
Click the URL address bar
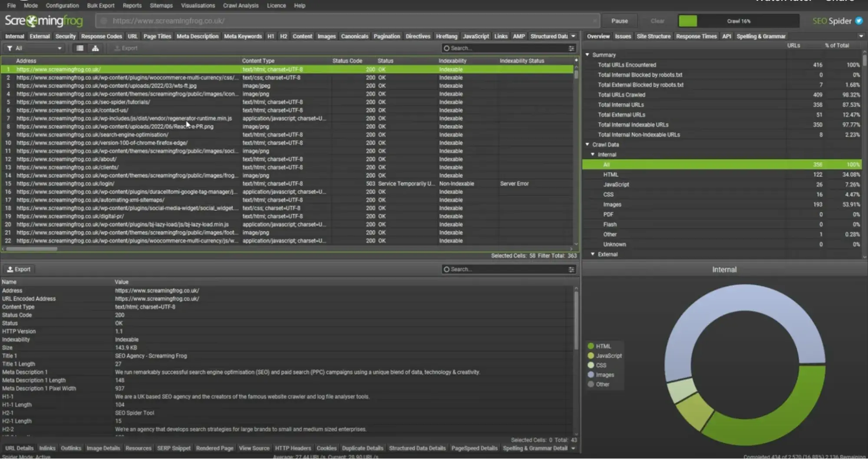(x=347, y=21)
